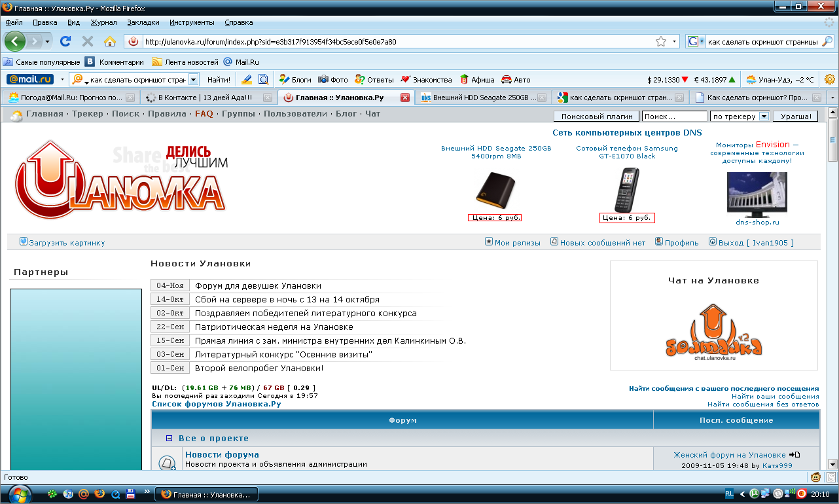Collapse the 'Все о проекте' forum category
839x504 pixels.
click(169, 439)
